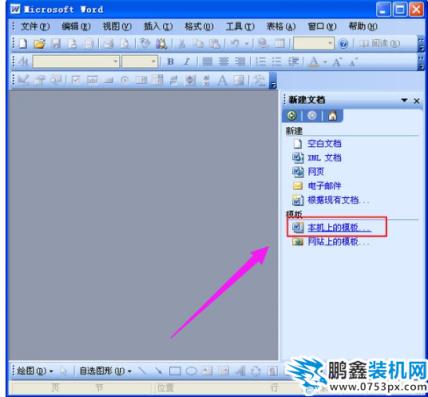Image resolution: width=428 pixels, height=397 pixels.
Task: Open Word Help question mark icon
Action: point(344,44)
